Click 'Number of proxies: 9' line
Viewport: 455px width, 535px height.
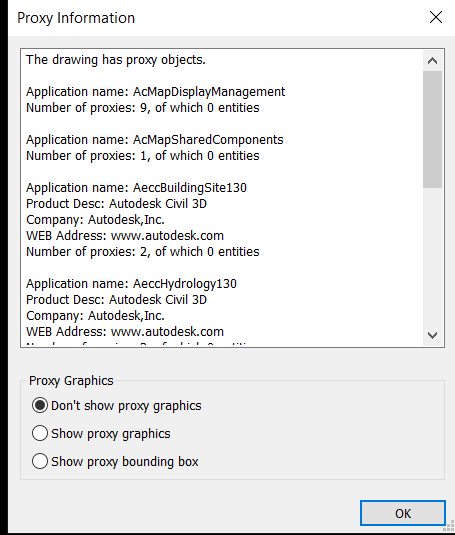[x=143, y=108]
